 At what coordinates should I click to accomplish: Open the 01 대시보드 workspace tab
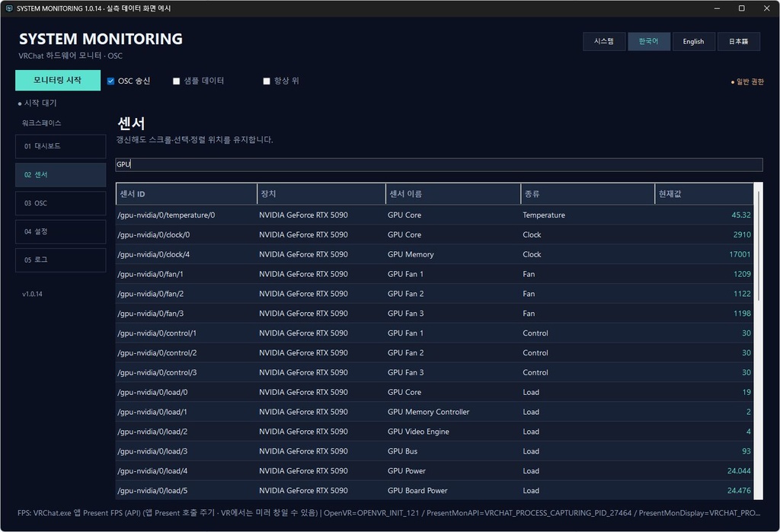(61, 146)
